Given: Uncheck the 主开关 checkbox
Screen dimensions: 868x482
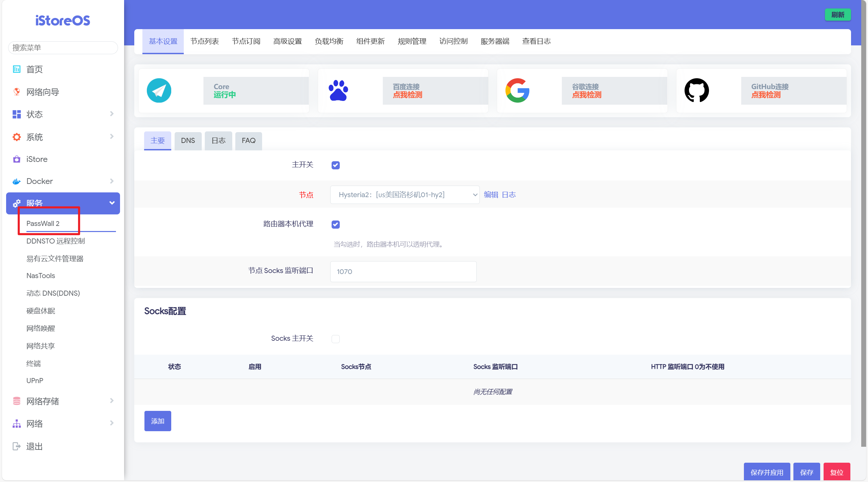Looking at the screenshot, I should (335, 165).
